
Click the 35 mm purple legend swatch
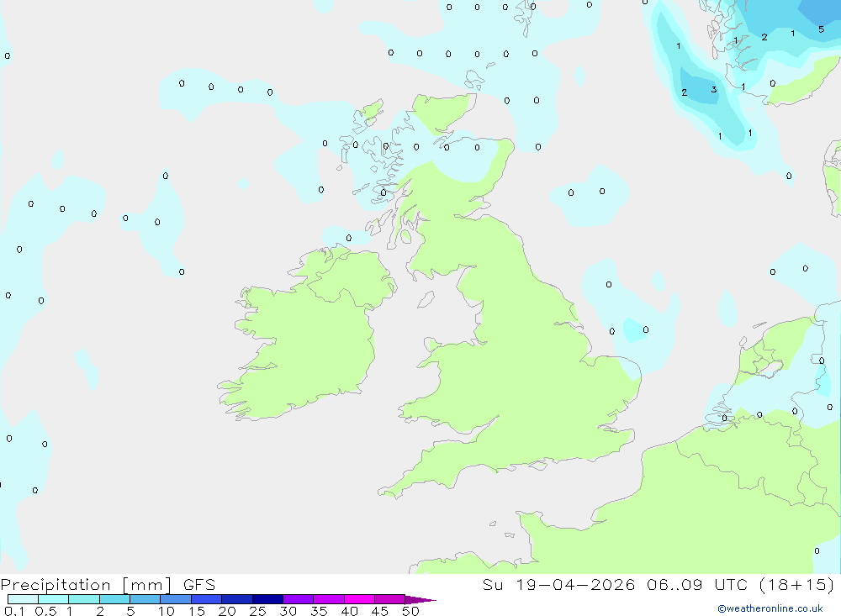(x=329, y=599)
